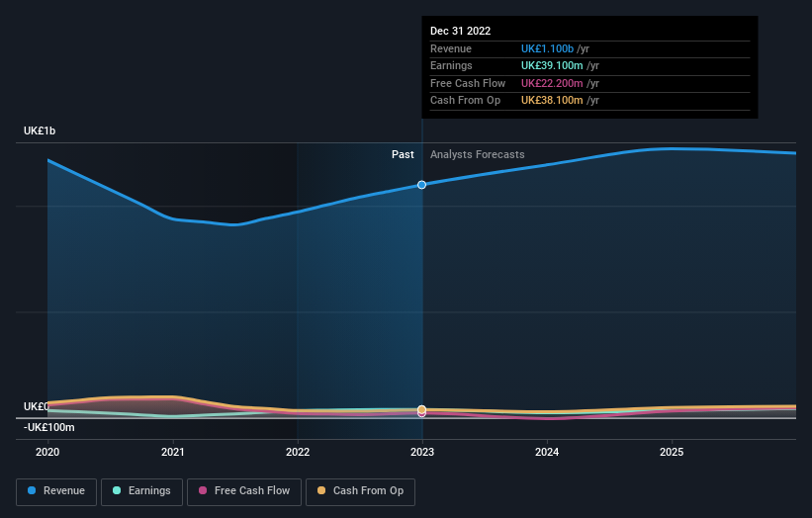Image resolution: width=812 pixels, height=518 pixels.
Task: Click the 2024 x-axis label
Action: (547, 452)
